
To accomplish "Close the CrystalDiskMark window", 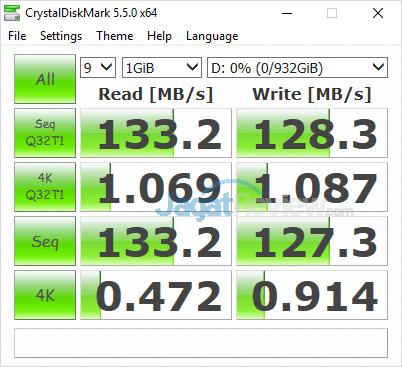I will pos(378,13).
